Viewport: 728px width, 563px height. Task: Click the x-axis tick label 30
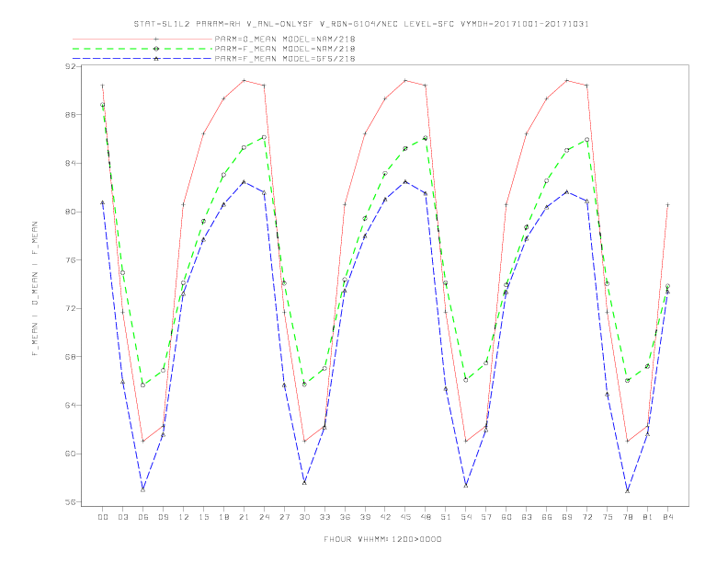pyautogui.click(x=304, y=517)
